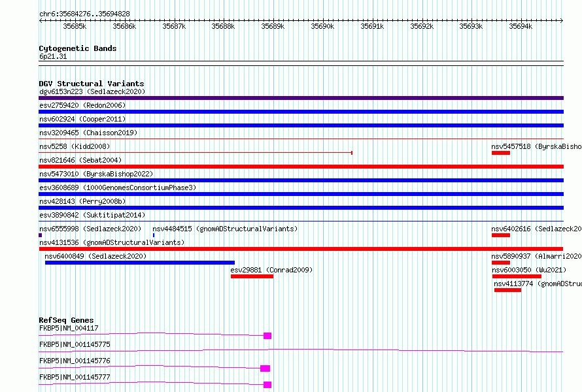Select nsv5890937 (Almarri2020) label
582x392 pixels.
click(536, 256)
